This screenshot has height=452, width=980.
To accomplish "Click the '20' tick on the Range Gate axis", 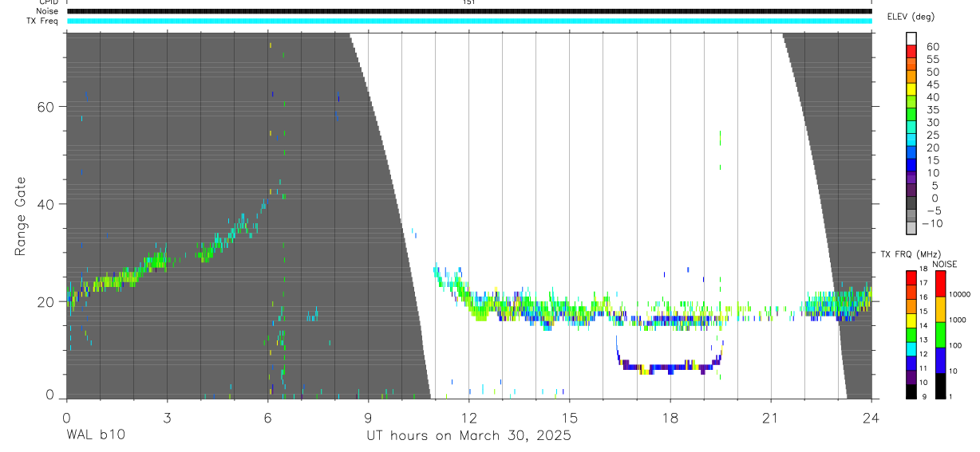I will point(45,302).
